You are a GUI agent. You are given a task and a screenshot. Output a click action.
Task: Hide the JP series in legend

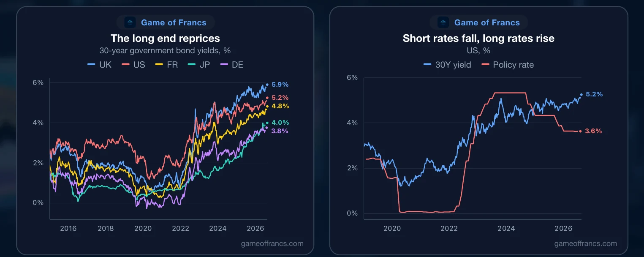(x=199, y=65)
